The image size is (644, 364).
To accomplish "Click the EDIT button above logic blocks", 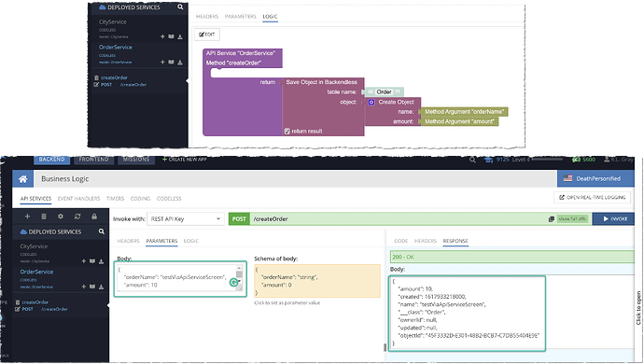I will tap(207, 35).
